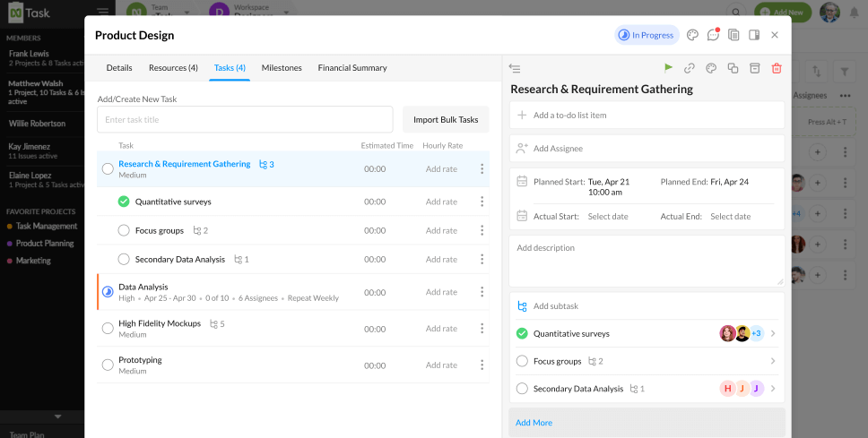Image resolution: width=868 pixels, height=438 pixels.
Task: Expand High Fidelity Mockups 5 subtasks
Action: 217,323
